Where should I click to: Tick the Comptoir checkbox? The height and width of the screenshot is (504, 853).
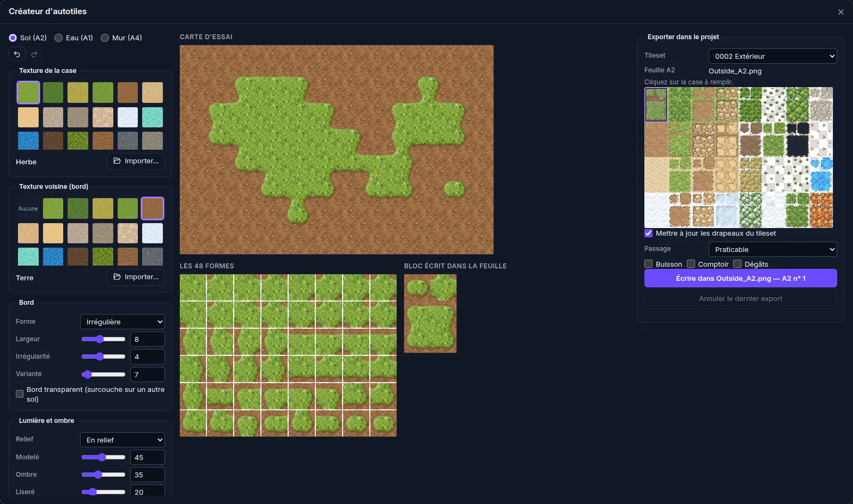point(691,264)
